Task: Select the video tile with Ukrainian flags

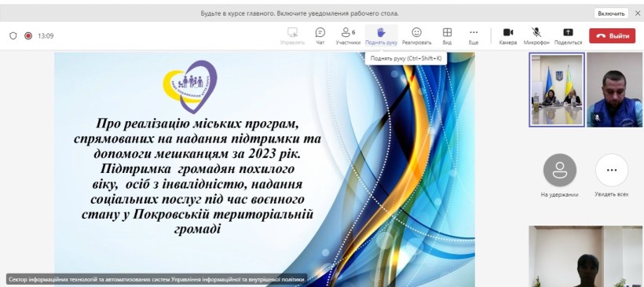Action: point(557,90)
